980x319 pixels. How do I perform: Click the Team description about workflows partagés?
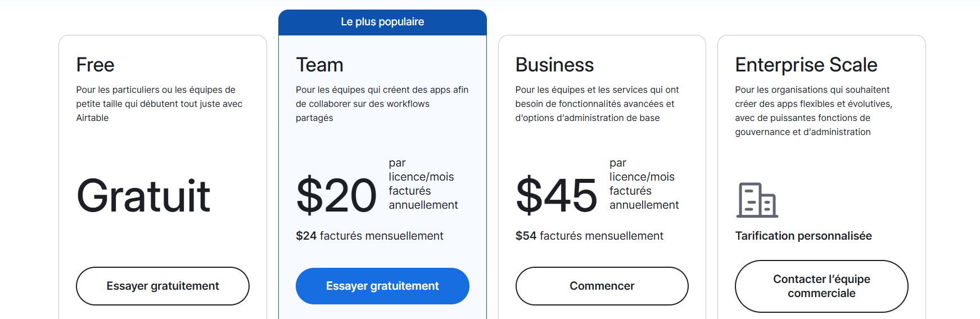(382, 104)
